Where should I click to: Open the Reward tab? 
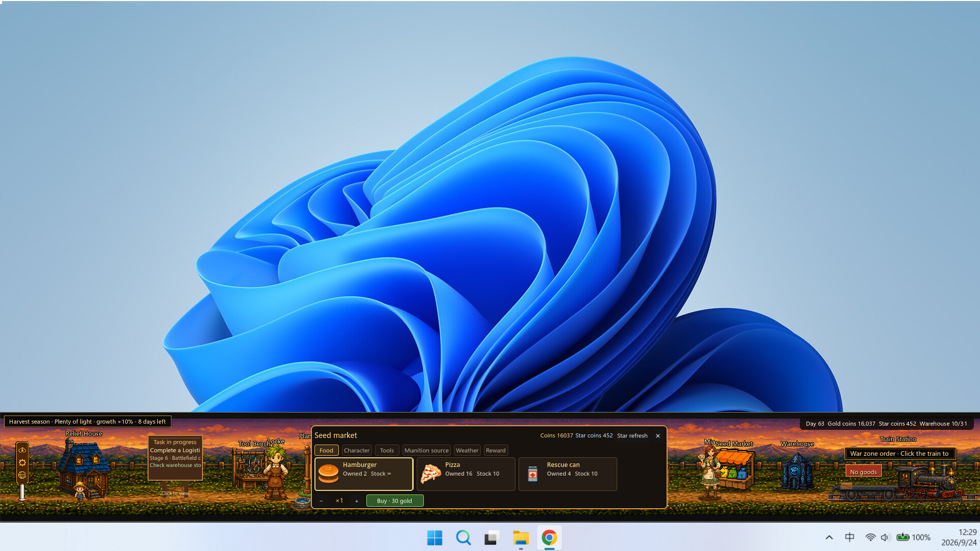tap(496, 450)
